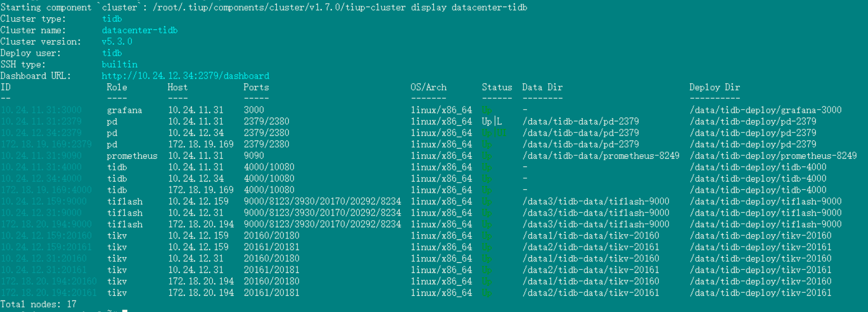
Task: Open the dashboard URL link
Action: [185, 76]
